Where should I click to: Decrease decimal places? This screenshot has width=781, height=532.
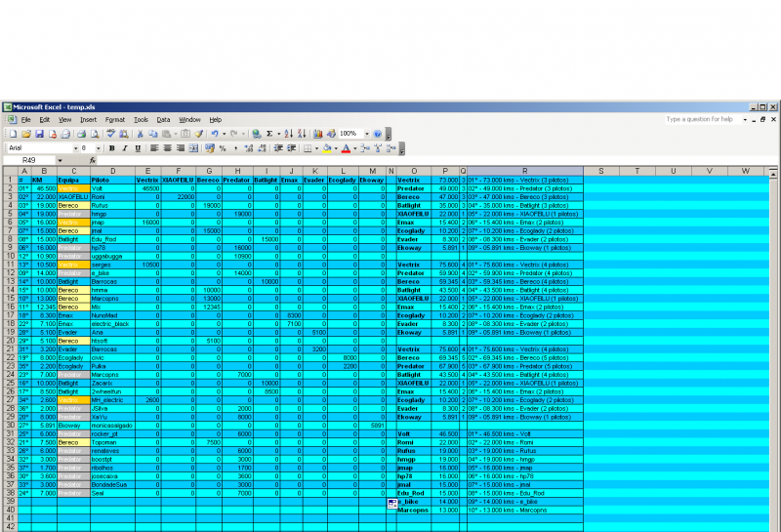(262, 148)
